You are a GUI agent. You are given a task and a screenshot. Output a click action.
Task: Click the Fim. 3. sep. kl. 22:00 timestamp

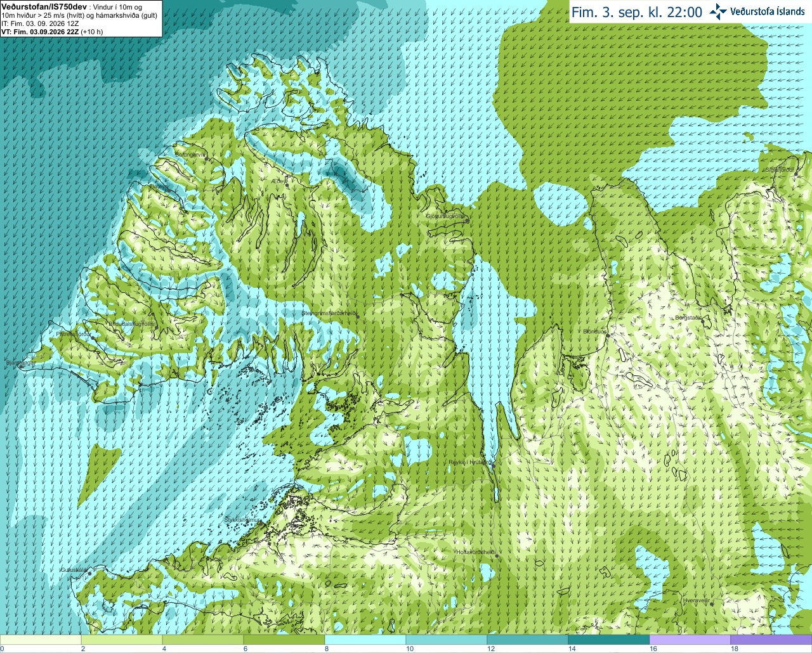[x=636, y=12]
